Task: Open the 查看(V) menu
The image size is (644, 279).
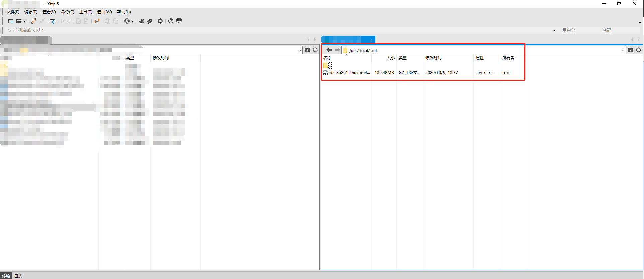Action: 49,12
